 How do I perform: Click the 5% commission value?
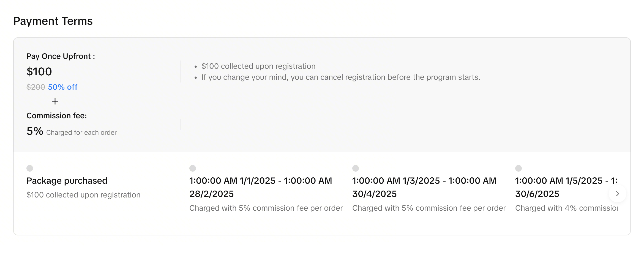[x=35, y=131]
